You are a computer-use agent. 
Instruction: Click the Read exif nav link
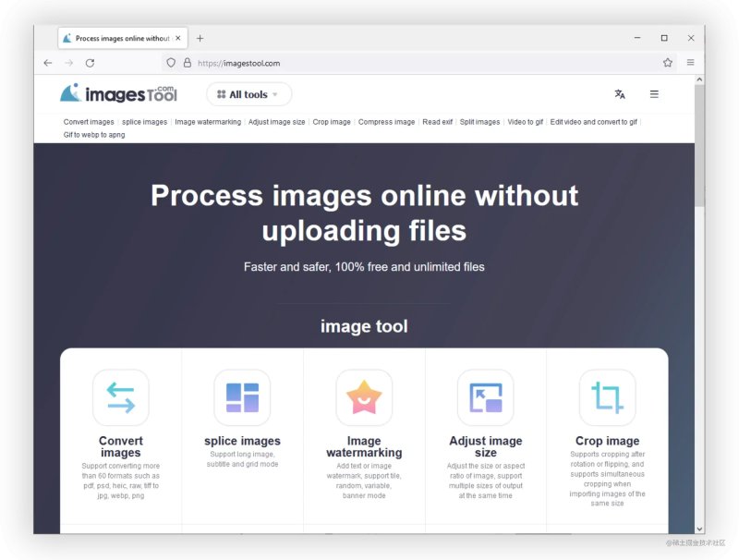(x=437, y=122)
